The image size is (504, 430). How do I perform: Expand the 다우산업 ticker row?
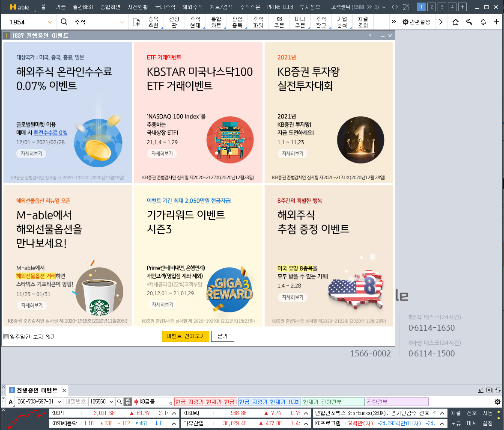pos(306,424)
